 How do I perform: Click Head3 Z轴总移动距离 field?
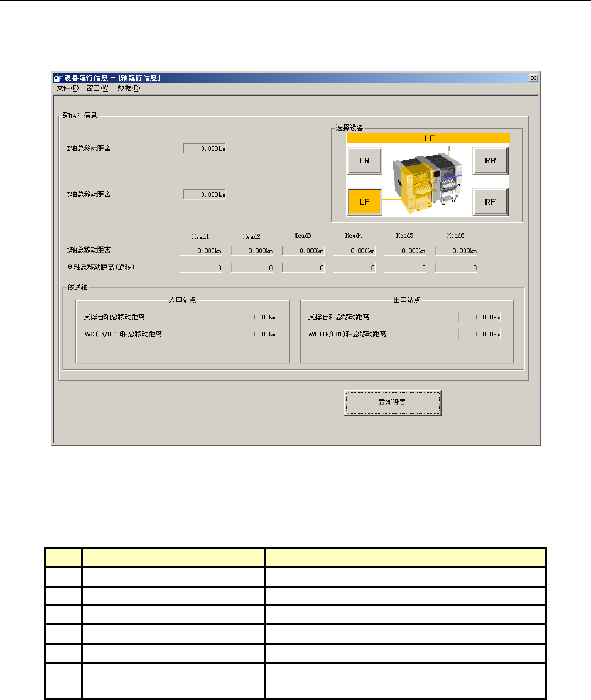click(x=303, y=251)
